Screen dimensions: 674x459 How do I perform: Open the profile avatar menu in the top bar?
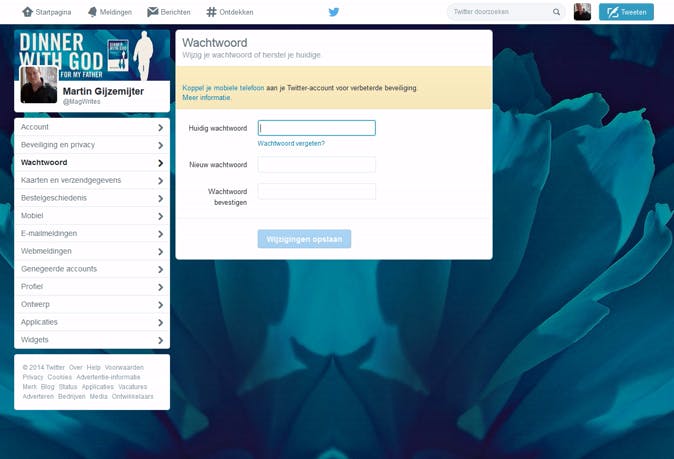point(582,12)
